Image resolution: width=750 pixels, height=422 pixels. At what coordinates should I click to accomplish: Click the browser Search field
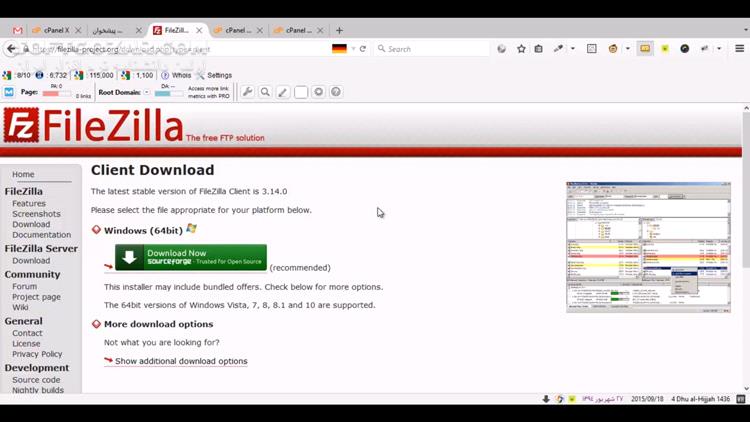pos(432,49)
